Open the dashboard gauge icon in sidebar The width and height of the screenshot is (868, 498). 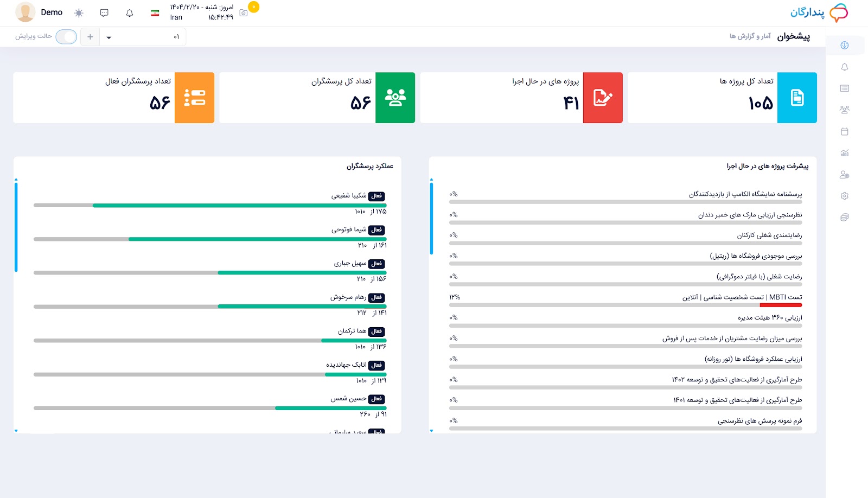click(844, 46)
